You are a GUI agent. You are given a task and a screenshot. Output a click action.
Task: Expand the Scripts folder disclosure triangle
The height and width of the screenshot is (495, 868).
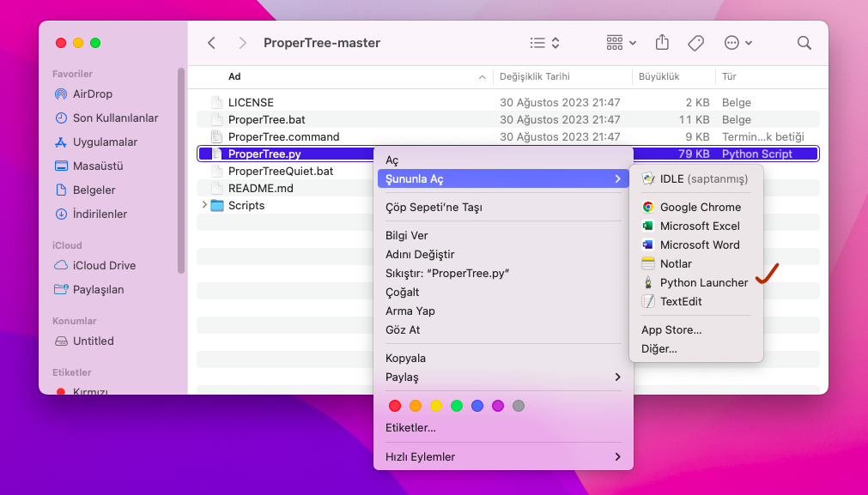point(204,205)
